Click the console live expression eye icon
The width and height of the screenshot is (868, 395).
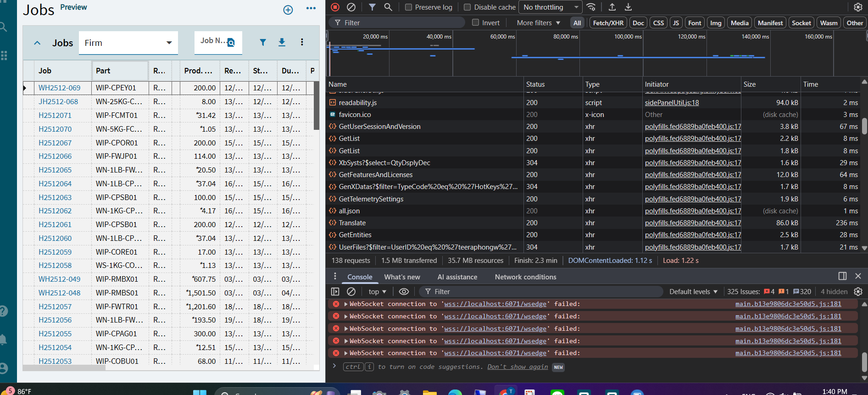(404, 292)
